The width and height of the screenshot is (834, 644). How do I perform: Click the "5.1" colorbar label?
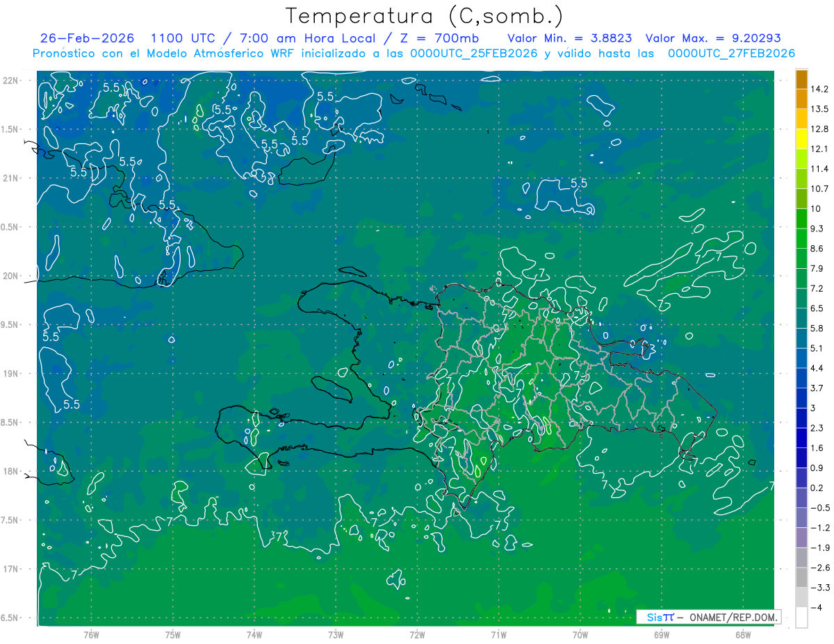coord(817,348)
